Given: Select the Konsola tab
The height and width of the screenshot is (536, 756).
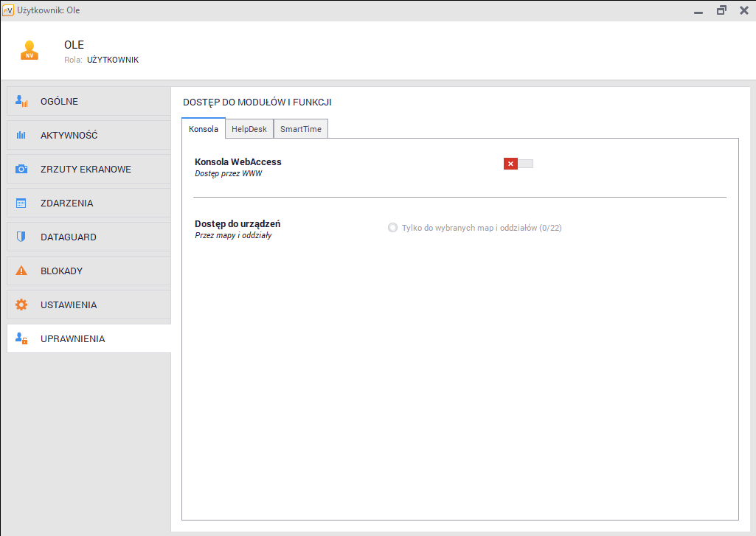Looking at the screenshot, I should [204, 128].
